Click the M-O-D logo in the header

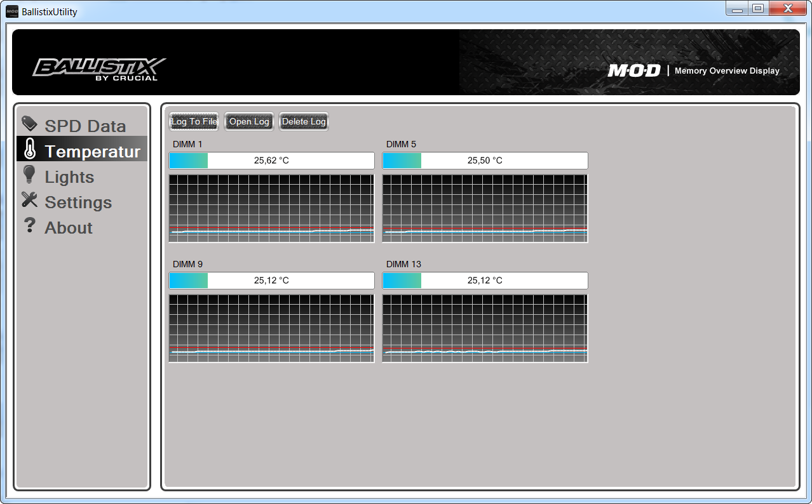[634, 71]
